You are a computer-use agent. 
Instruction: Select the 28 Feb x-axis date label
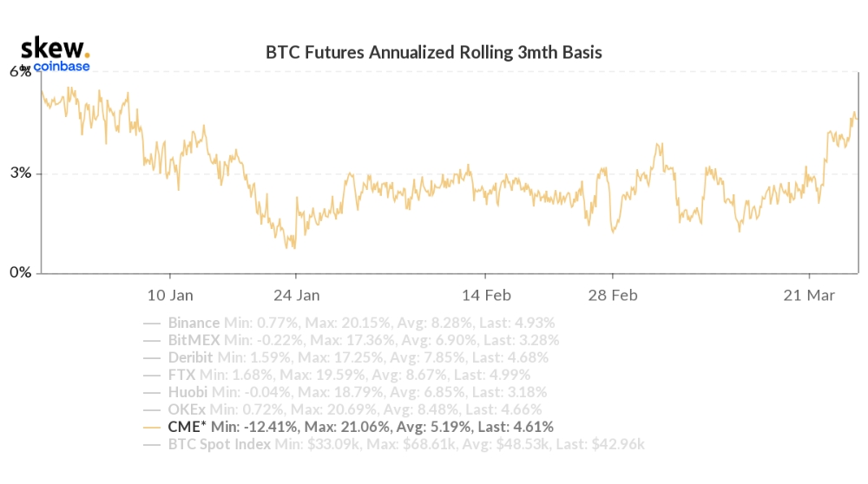[613, 296]
